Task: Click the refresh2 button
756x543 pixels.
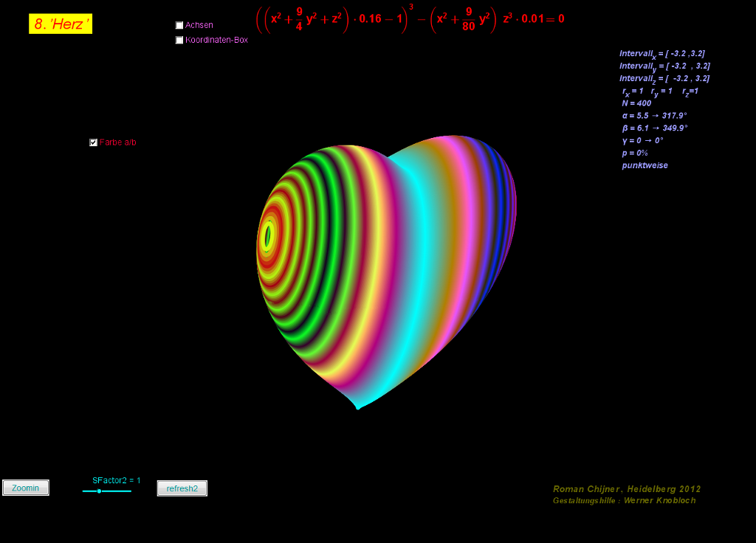Action: 182,488
